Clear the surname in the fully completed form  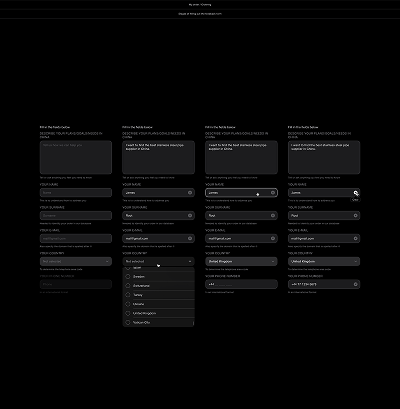click(355, 216)
